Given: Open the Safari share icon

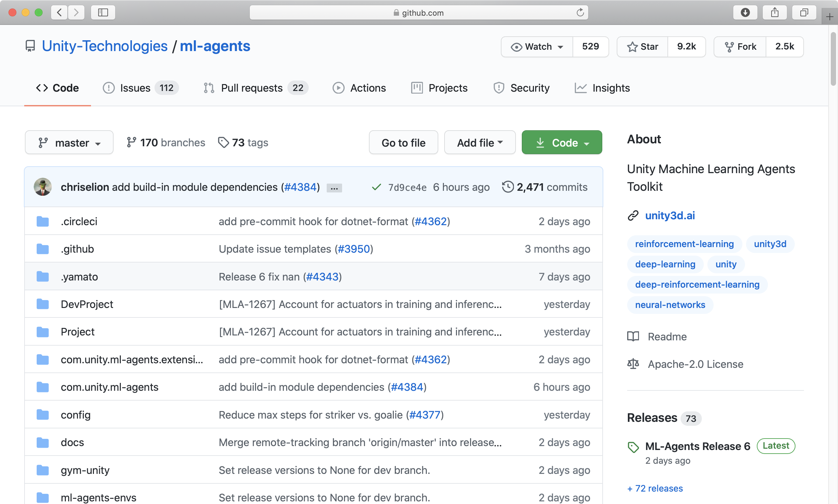Looking at the screenshot, I should tap(774, 12).
